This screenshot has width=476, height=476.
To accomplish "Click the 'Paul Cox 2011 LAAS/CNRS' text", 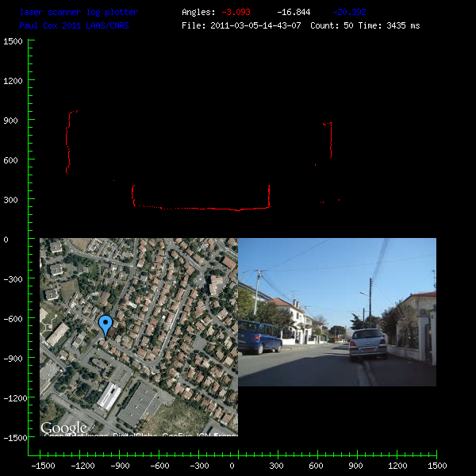I will (x=74, y=25).
